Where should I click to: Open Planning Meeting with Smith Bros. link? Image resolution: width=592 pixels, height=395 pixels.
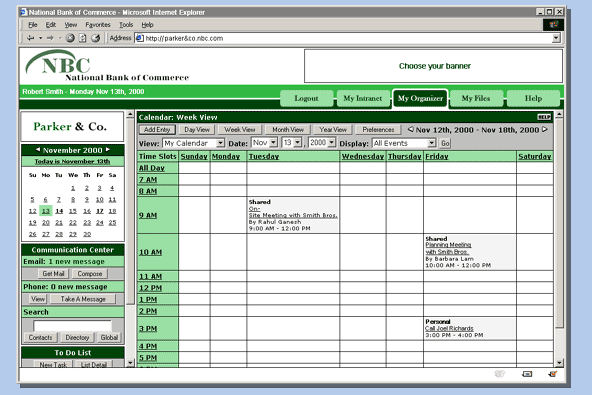click(x=448, y=248)
